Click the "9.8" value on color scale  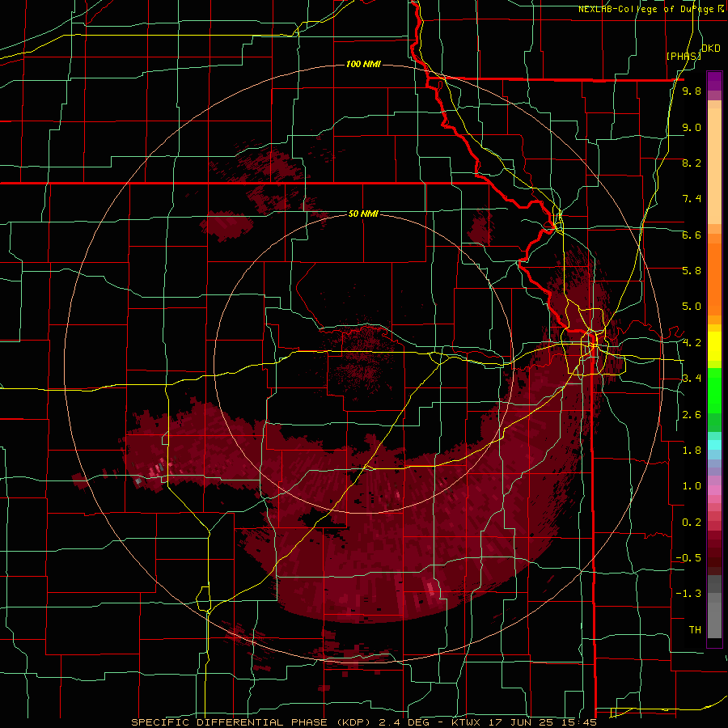[692, 91]
